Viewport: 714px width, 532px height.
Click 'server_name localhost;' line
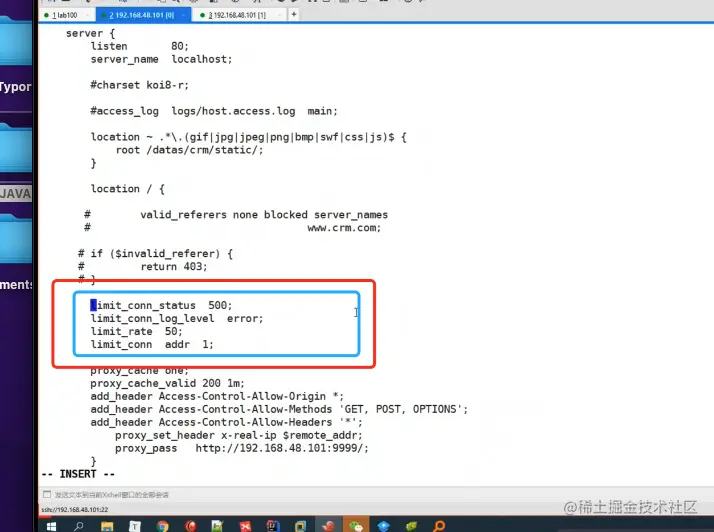161,60
